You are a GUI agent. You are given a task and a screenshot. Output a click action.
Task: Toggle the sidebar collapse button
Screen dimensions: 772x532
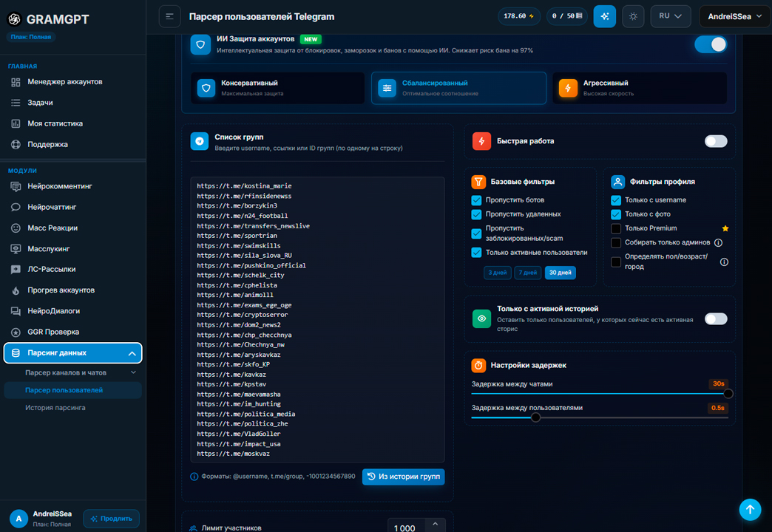point(169,16)
